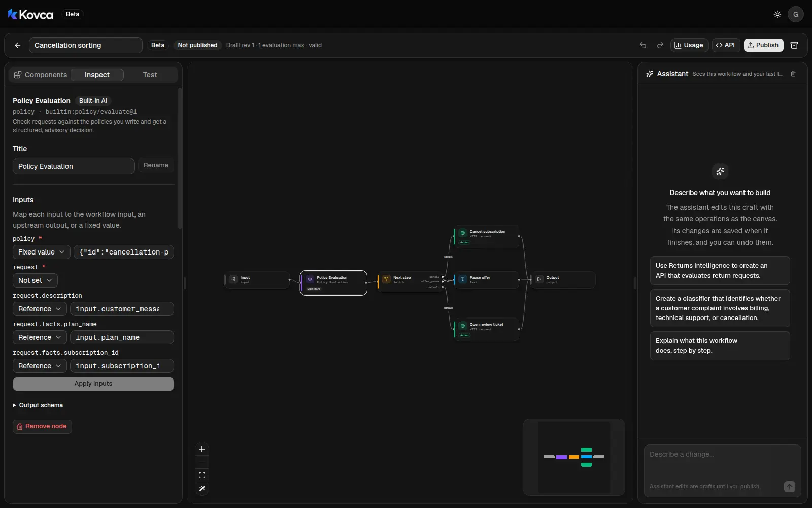Redo the last change
This screenshot has width=812, height=508.
pos(660,45)
